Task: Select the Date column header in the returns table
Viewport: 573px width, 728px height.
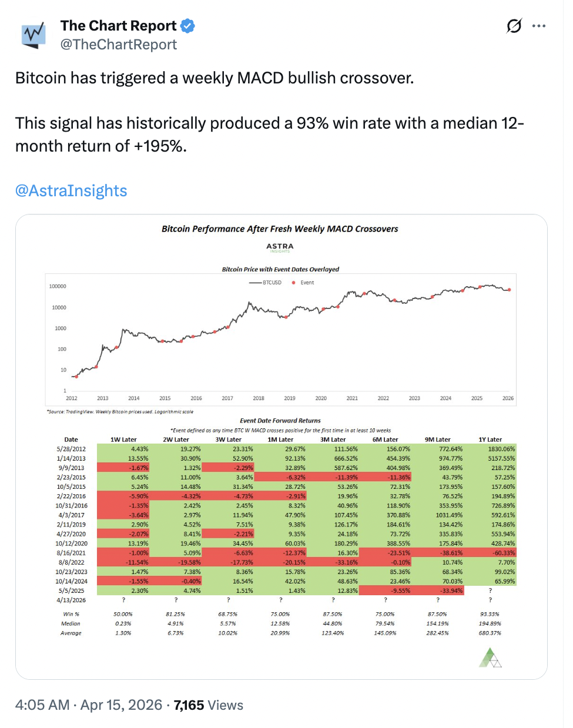Action: pyautogui.click(x=71, y=439)
